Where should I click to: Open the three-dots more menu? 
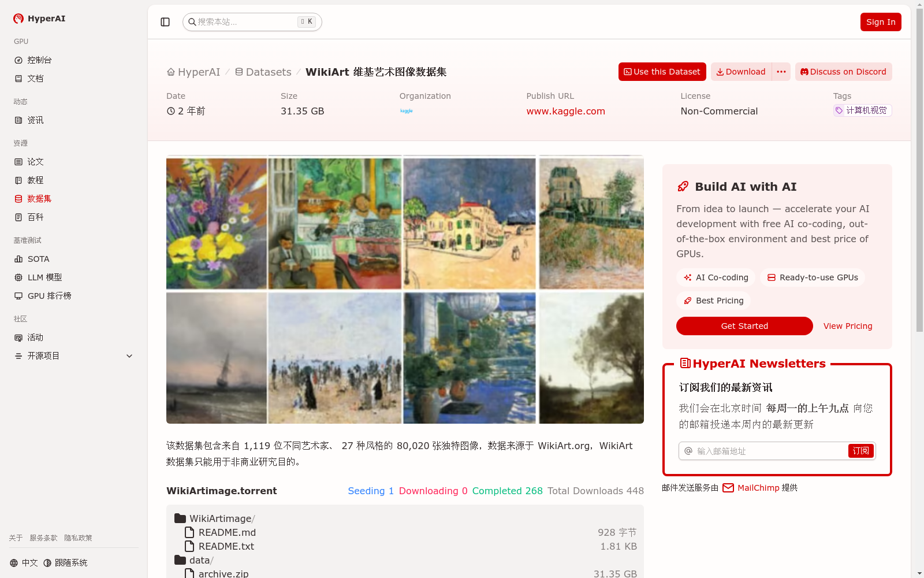[781, 72]
